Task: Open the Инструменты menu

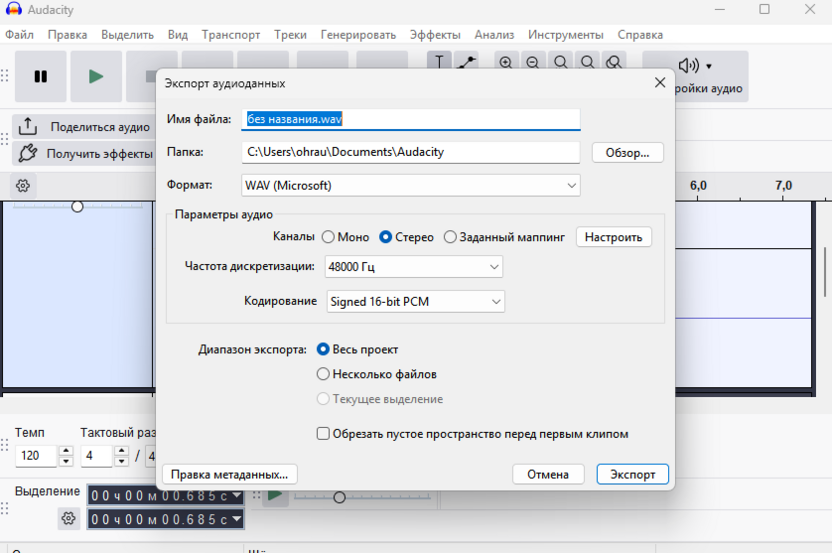Action: point(566,34)
